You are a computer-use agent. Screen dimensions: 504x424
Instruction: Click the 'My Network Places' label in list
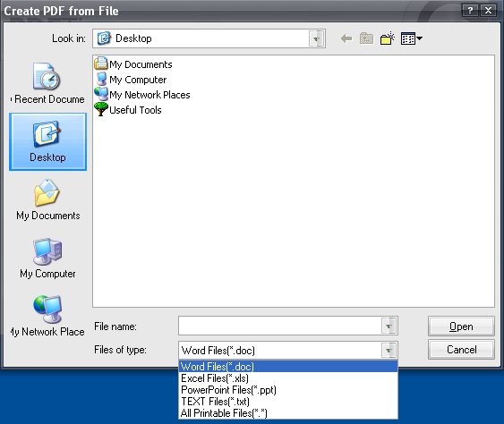pyautogui.click(x=149, y=95)
